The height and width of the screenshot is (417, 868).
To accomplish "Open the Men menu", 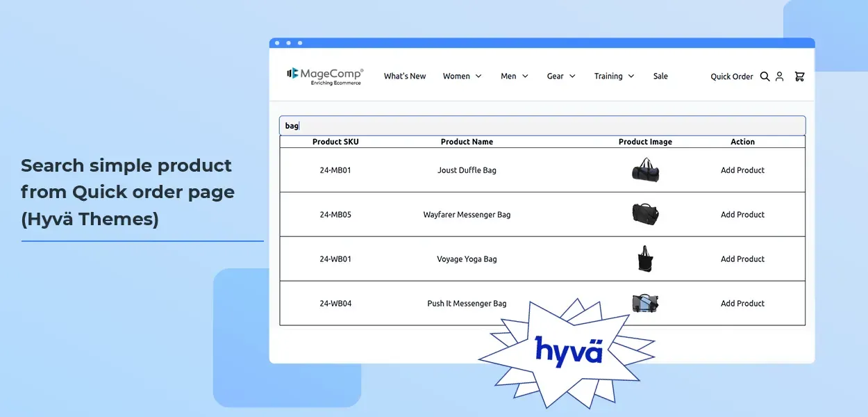I will 508,76.
